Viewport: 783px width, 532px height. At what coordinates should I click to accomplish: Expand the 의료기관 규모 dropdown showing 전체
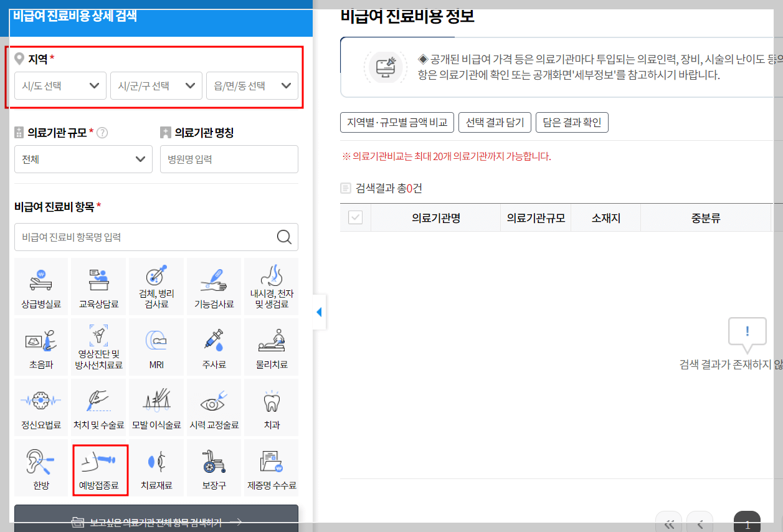[83, 159]
